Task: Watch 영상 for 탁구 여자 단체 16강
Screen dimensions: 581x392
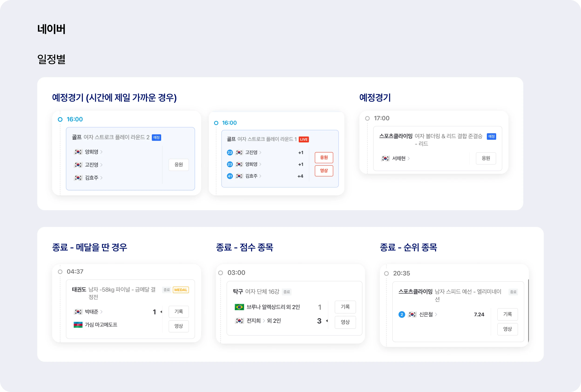Action: click(x=345, y=322)
